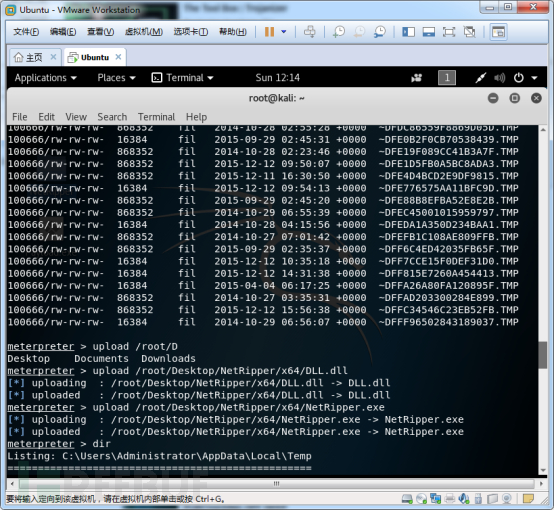Image resolution: width=554 pixels, height=510 pixels.
Task: Open the terminal Edit menu
Action: 46,117
